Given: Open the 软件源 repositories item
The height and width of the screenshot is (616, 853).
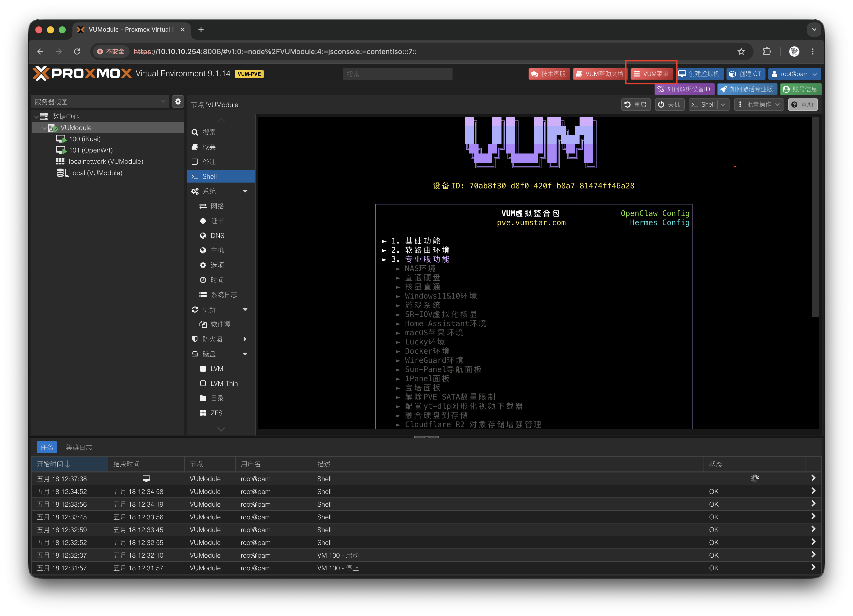Looking at the screenshot, I should pyautogui.click(x=220, y=324).
